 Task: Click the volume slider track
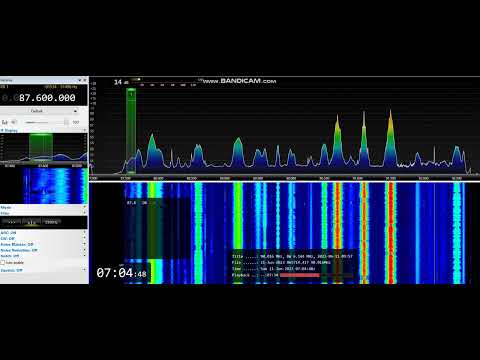pyautogui.click(x=47, y=122)
